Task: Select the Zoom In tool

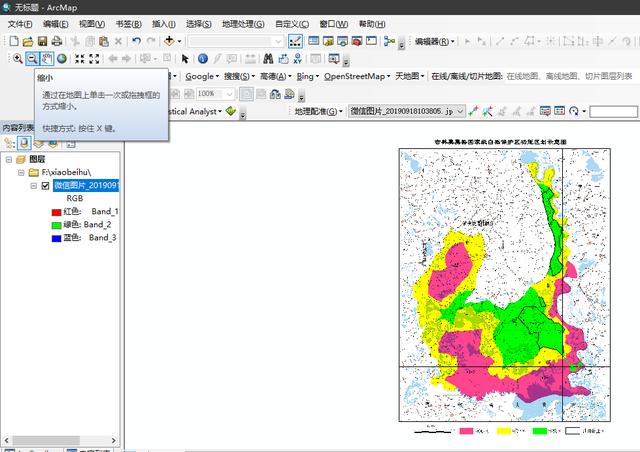Action: [17, 59]
